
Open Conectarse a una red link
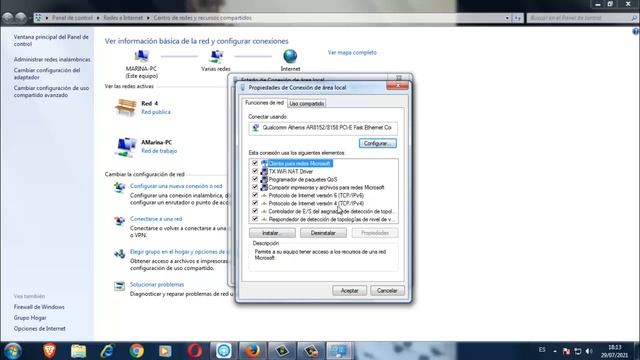[156, 219]
